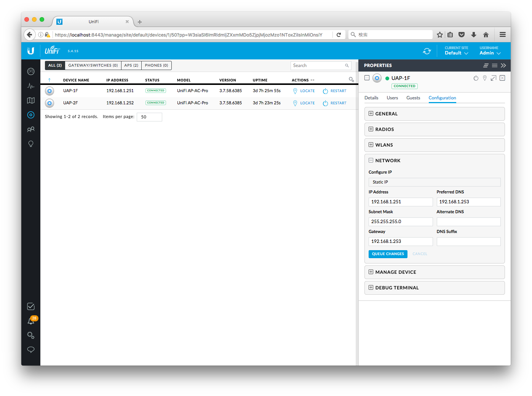
Task: Open the Devices sidebar icon
Action: click(x=31, y=115)
